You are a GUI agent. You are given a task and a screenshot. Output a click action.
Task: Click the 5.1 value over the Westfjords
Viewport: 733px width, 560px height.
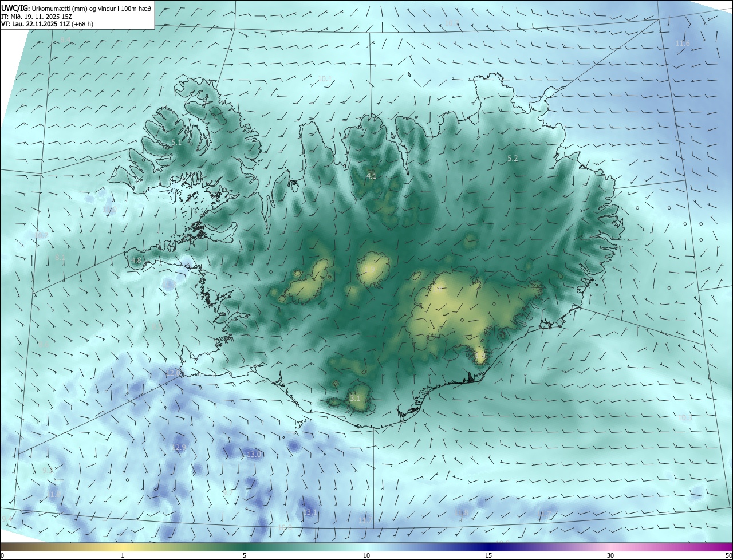pos(176,143)
